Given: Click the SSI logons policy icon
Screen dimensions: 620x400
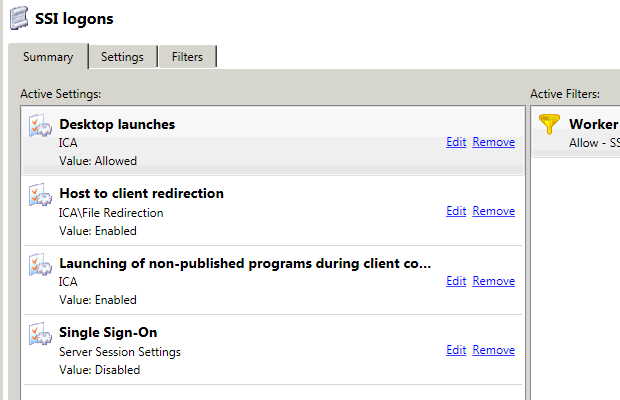Looking at the screenshot, I should coord(18,18).
